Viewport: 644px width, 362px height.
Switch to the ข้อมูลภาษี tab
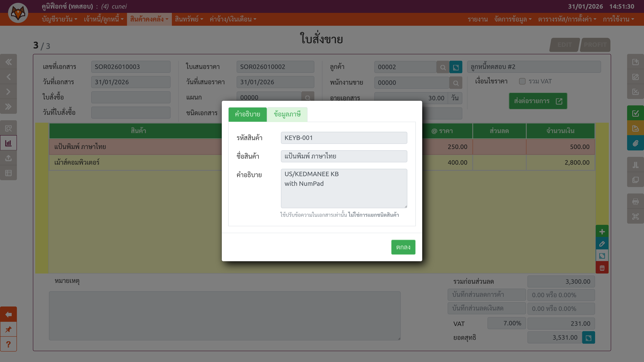point(287,114)
